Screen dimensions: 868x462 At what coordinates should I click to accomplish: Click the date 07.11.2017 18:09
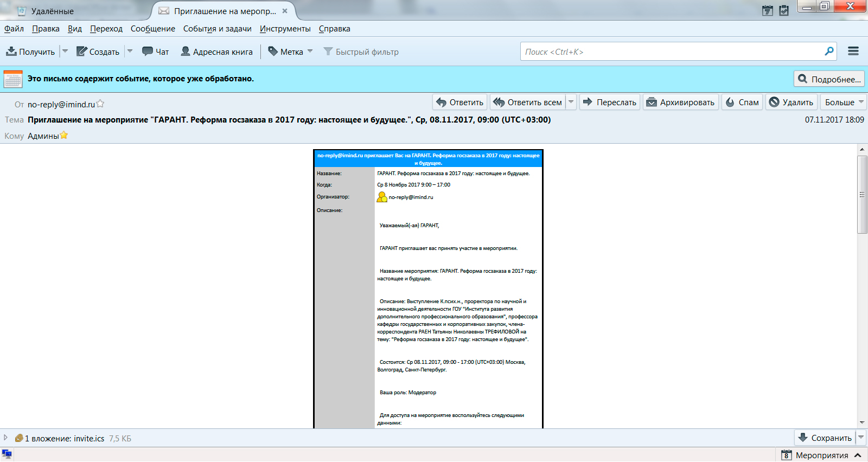pos(834,119)
